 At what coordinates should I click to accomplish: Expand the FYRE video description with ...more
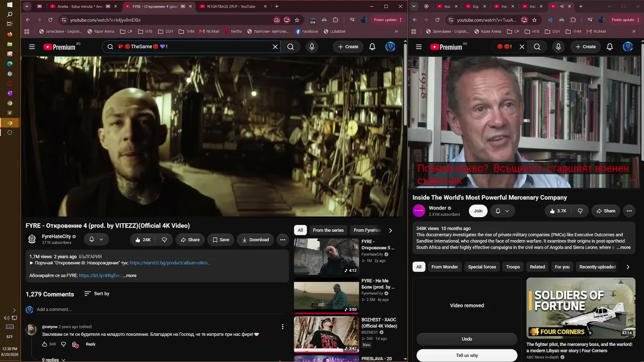click(130, 276)
